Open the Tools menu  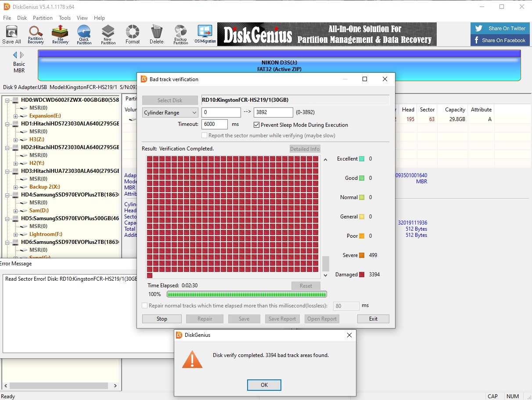click(x=65, y=18)
